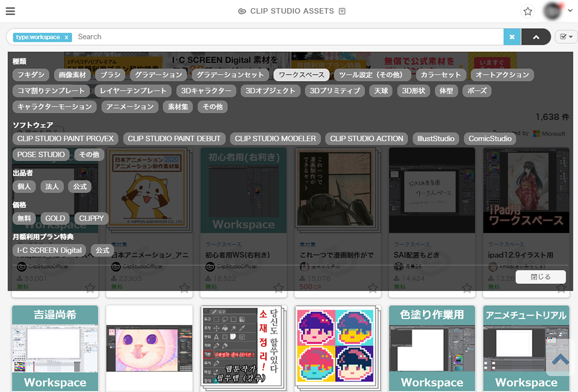Collapse the filter panel with chevron button
Viewport: 578px width, 392px height.
tap(536, 37)
